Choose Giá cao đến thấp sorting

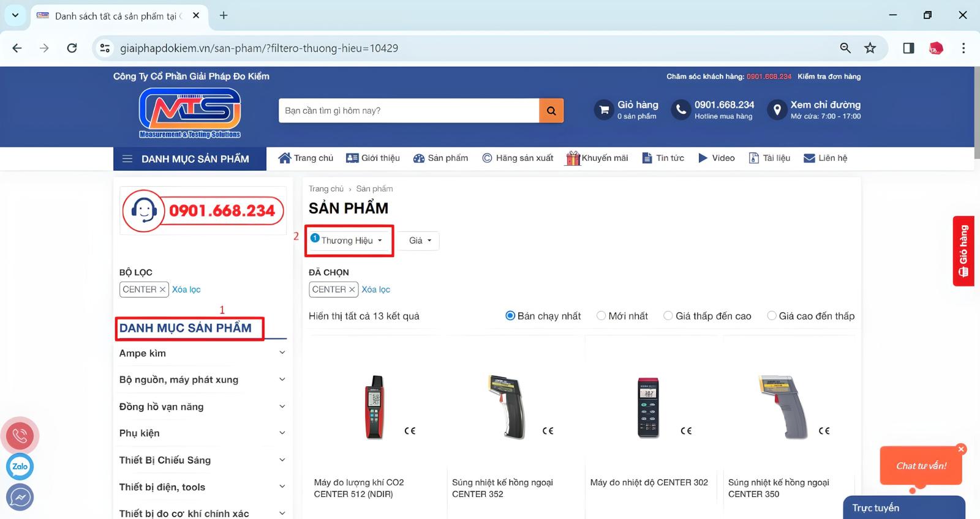click(772, 316)
